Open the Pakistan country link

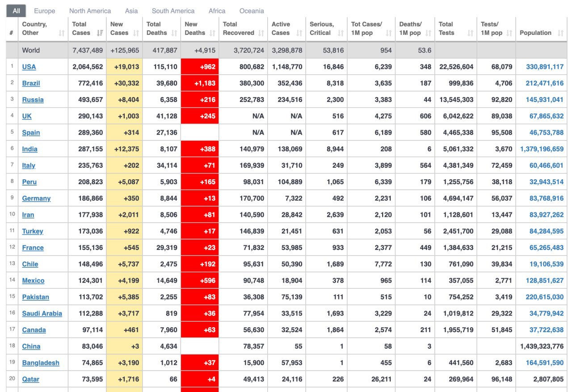pos(36,297)
